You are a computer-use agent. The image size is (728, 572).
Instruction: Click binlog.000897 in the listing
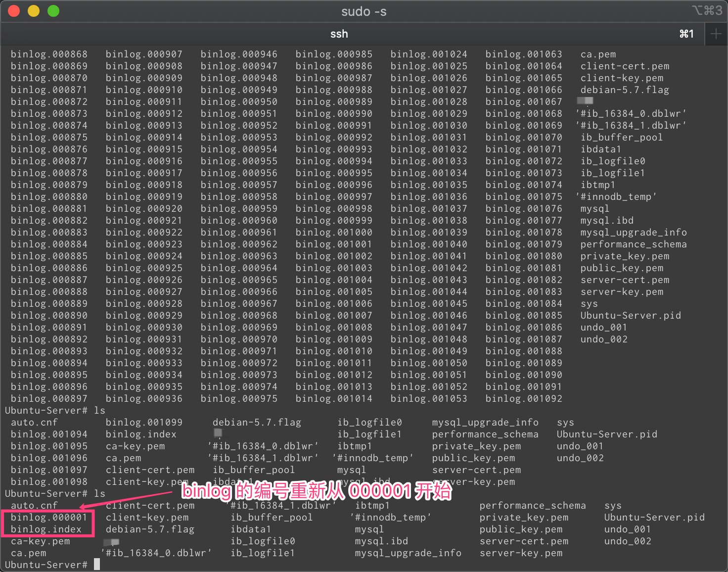pyautogui.click(x=49, y=398)
